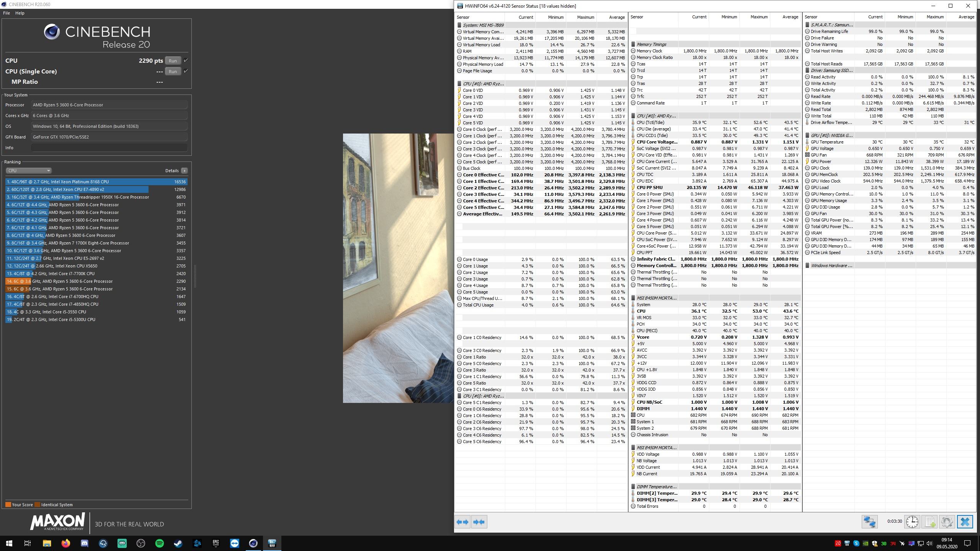Select the Max CPU/Thread Usage sensor row
Screen dimensions: 980x551
click(541, 298)
